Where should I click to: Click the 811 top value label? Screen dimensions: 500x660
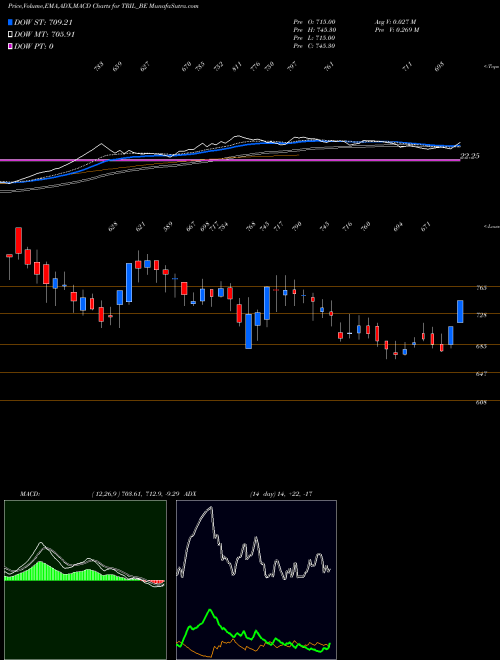tap(237, 67)
